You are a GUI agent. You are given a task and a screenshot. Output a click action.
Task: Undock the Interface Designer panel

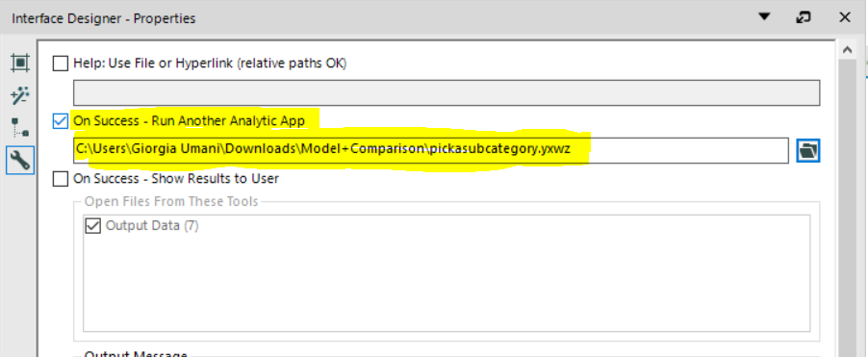click(803, 17)
